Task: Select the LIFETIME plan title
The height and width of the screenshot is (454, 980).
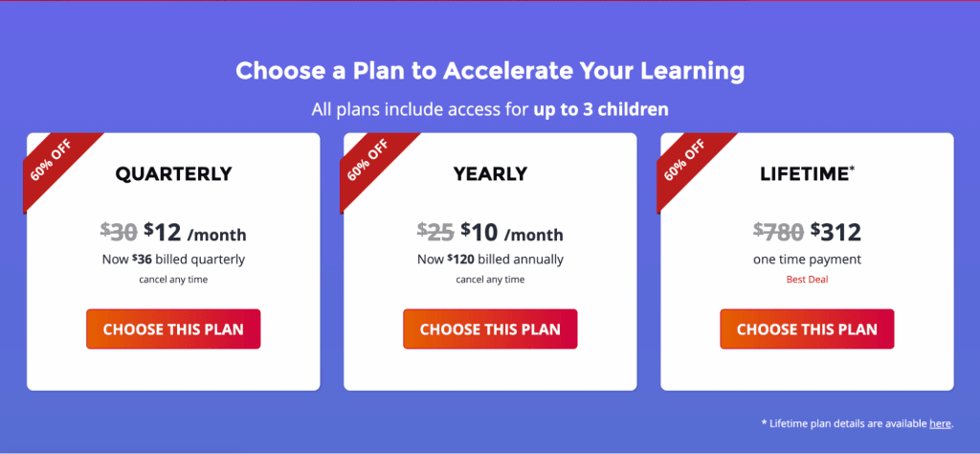Action: tap(804, 174)
